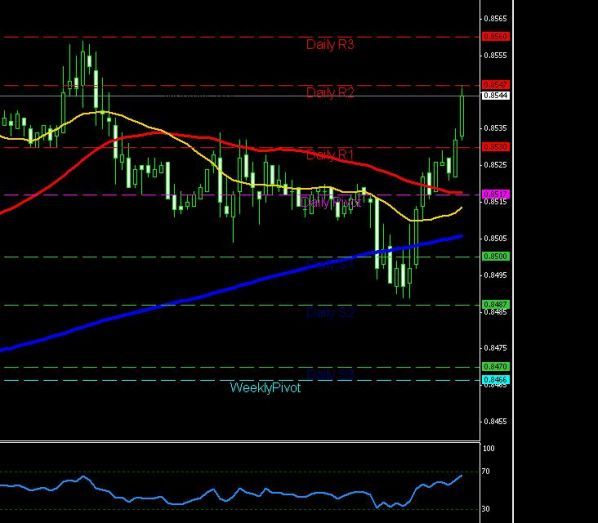
Task: Click the 0.8525 price axis label
Action: click(495, 165)
